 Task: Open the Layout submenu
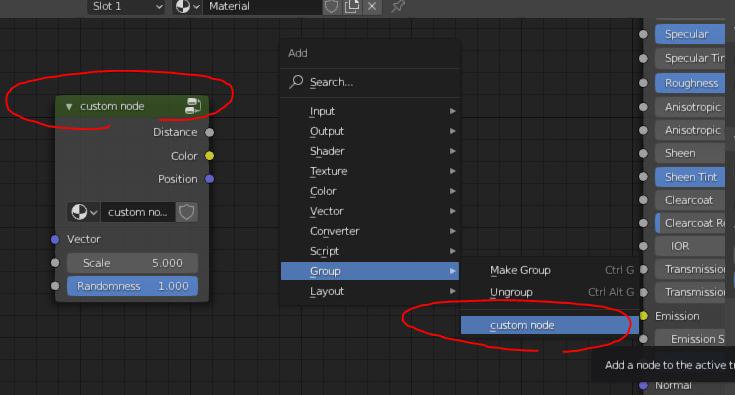pyautogui.click(x=370, y=291)
